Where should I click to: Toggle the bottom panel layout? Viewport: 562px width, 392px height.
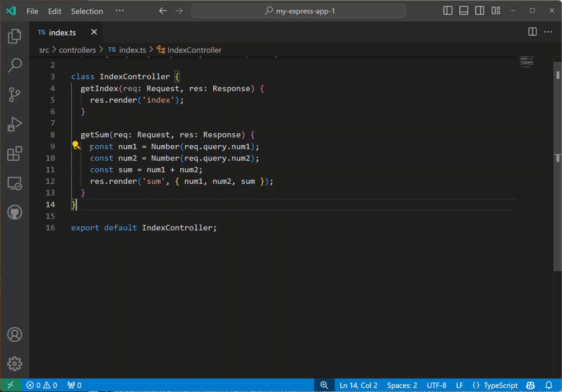click(x=463, y=11)
